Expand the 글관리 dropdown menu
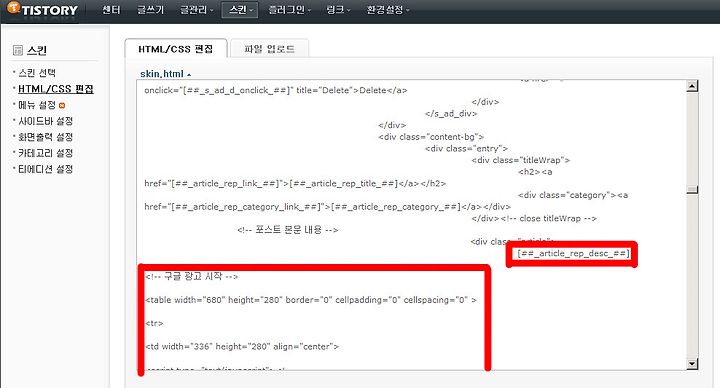This screenshot has height=388, width=720. point(197,10)
